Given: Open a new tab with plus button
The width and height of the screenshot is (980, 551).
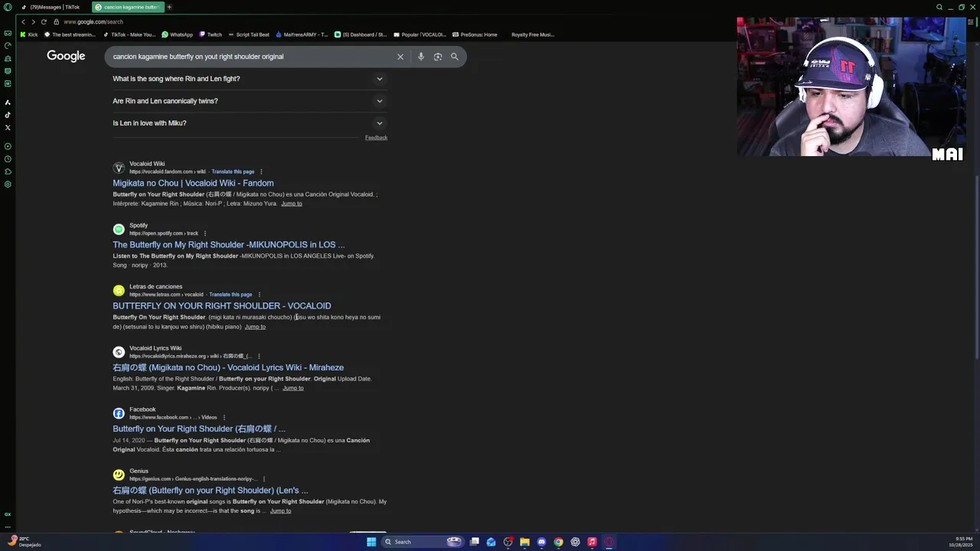Looking at the screenshot, I should (169, 7).
